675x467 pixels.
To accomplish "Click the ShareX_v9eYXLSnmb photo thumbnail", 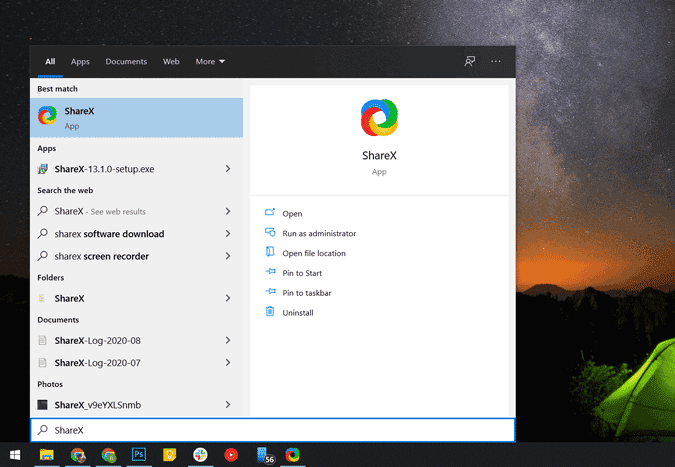I will click(x=42, y=405).
